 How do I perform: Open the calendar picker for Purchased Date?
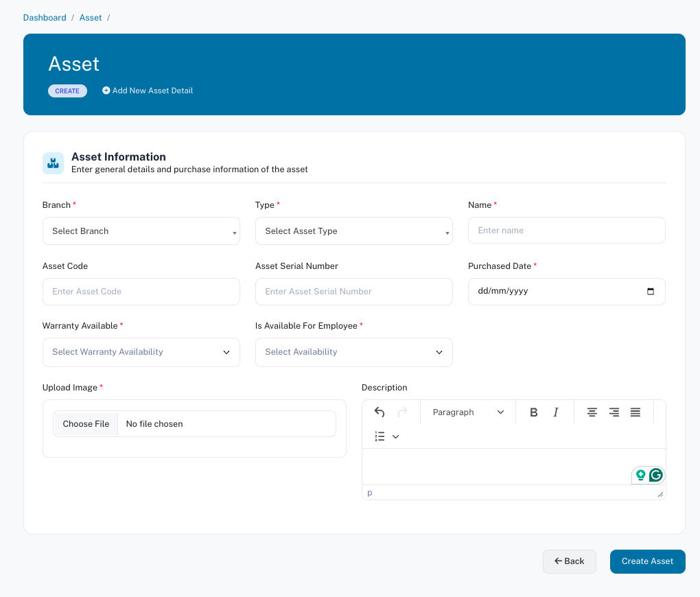tap(651, 291)
